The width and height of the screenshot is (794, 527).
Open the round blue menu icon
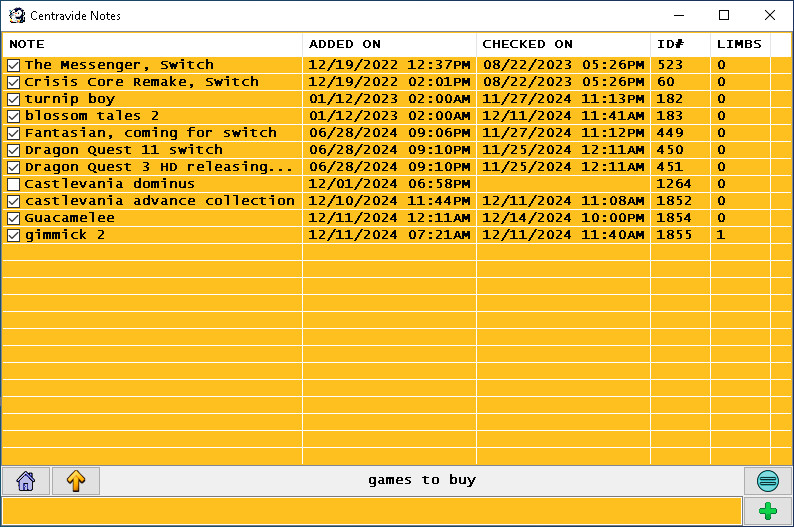pyautogui.click(x=767, y=481)
